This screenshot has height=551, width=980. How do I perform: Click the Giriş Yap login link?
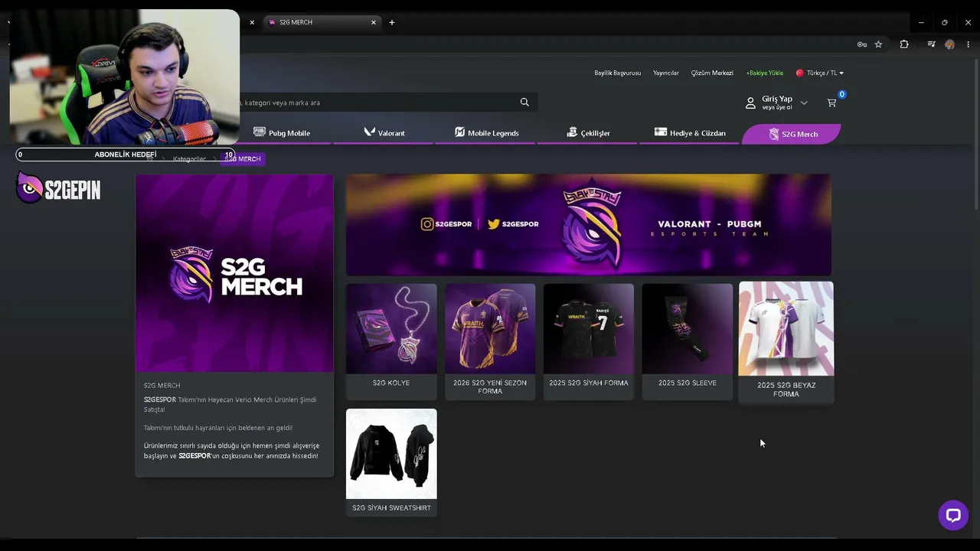[777, 99]
